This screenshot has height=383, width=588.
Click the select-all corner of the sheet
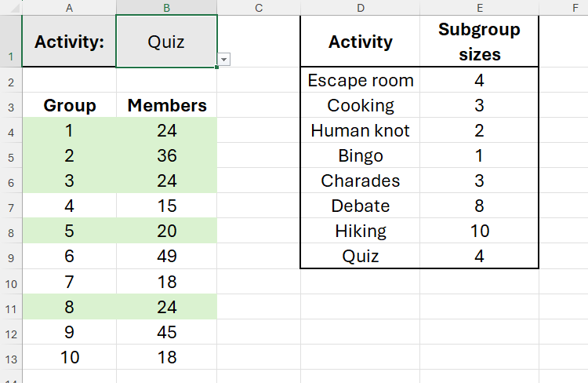[10, 7]
